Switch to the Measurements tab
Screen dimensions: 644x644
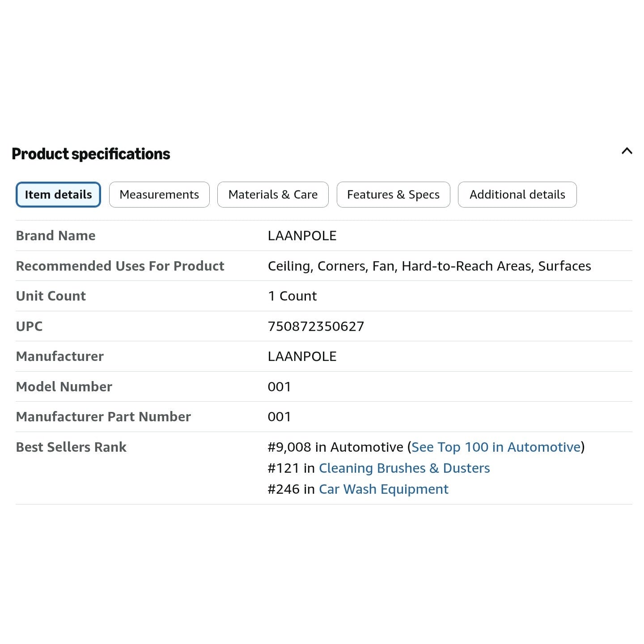159,195
